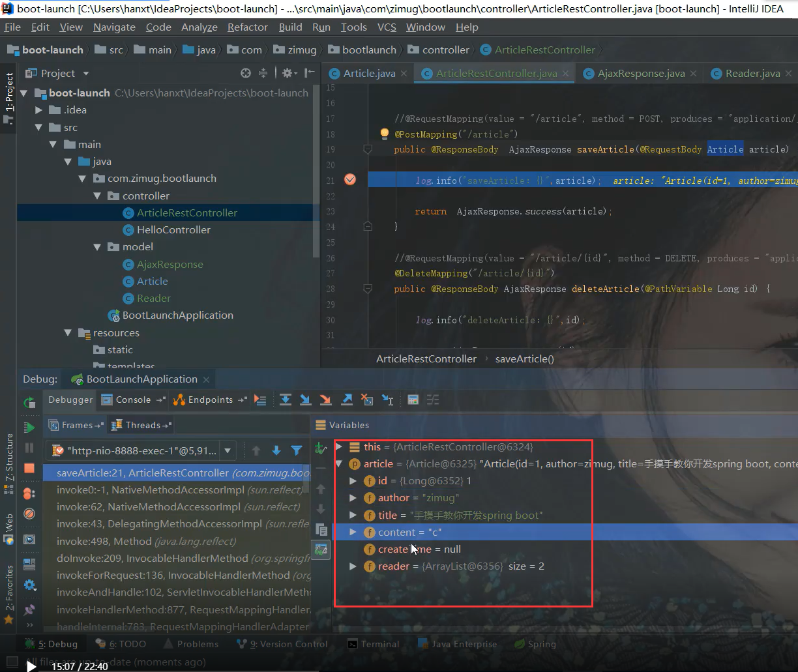This screenshot has width=798, height=672.
Task: Click the yellow intention bulb at line 18
Action: 385,134
